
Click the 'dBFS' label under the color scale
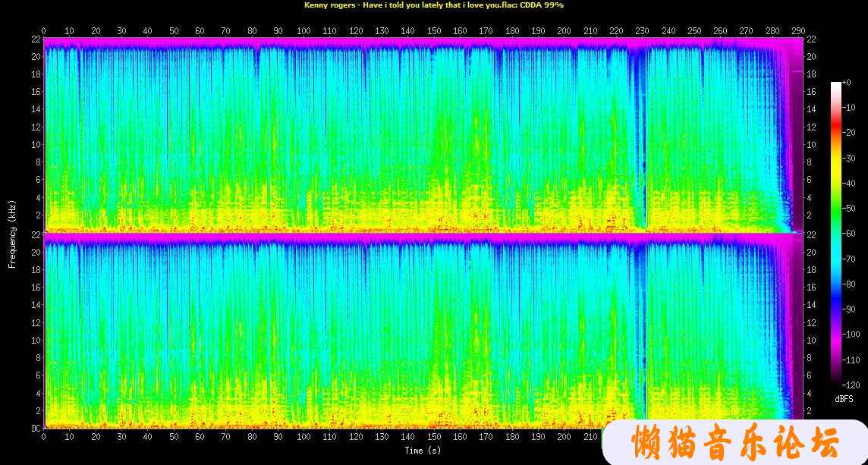(x=844, y=398)
